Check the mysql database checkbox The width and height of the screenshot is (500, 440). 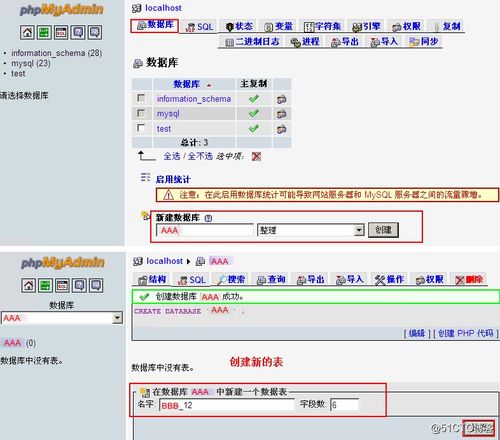tap(141, 113)
